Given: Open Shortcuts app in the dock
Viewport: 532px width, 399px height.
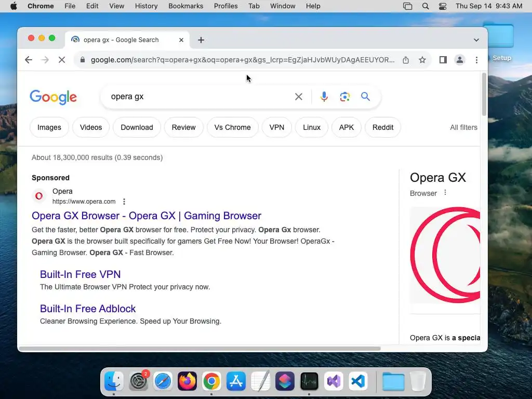Looking at the screenshot, I should click(x=285, y=381).
